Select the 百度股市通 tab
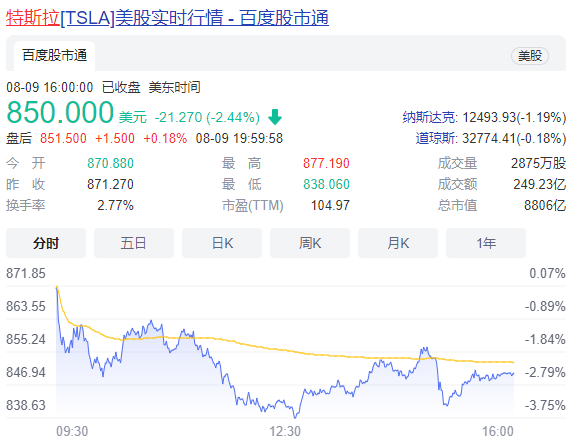 (x=54, y=56)
